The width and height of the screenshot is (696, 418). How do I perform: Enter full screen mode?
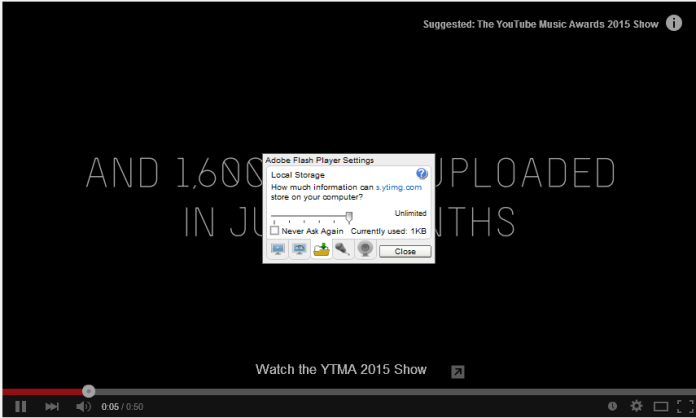coord(685,406)
